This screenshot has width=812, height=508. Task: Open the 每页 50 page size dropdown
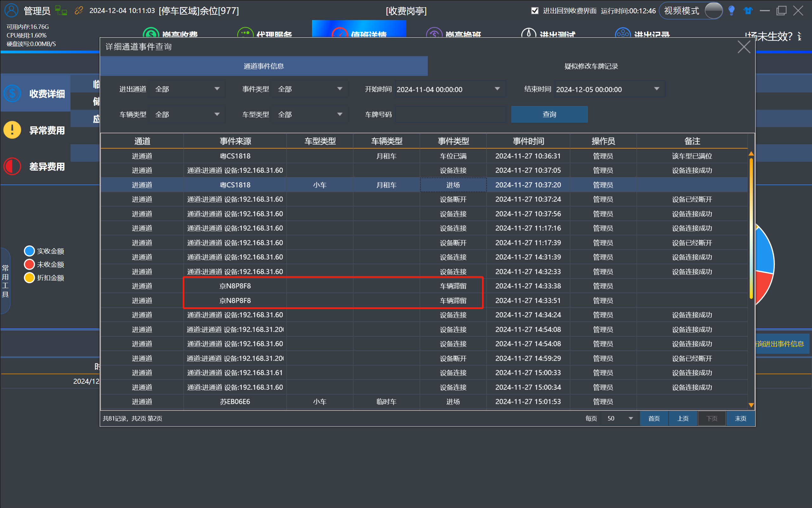click(620, 419)
